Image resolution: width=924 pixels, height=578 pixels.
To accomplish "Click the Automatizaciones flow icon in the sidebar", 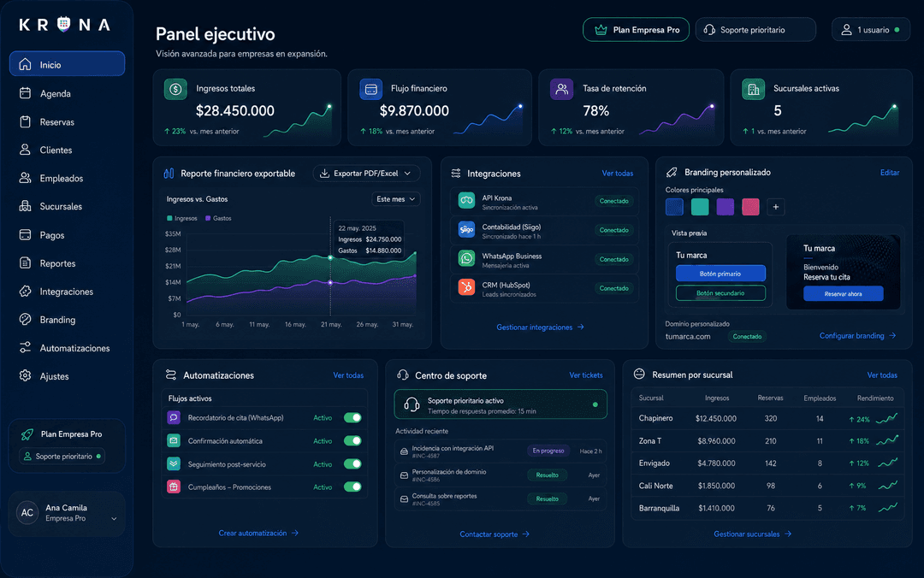I will pos(25,348).
